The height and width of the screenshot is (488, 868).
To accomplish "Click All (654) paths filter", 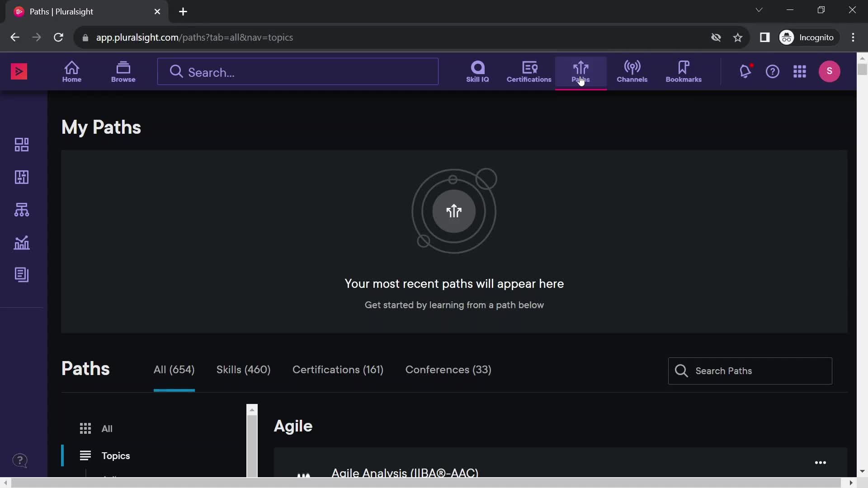I will (x=174, y=370).
